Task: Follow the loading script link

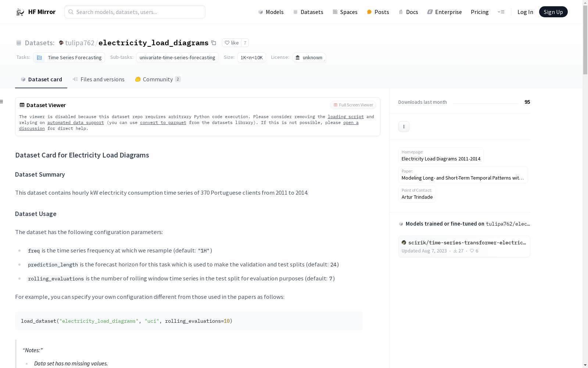Action: point(346,117)
